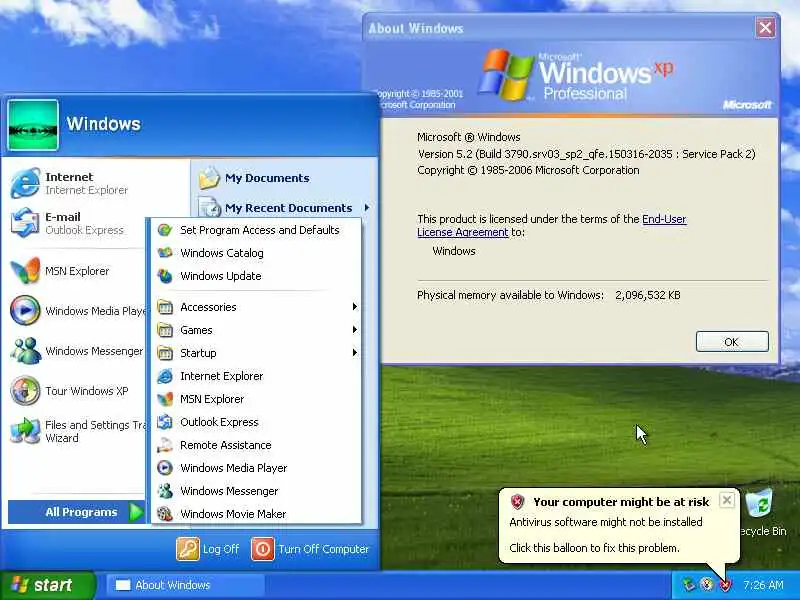Choose Outlook Express text in programs menu

[x=219, y=422]
